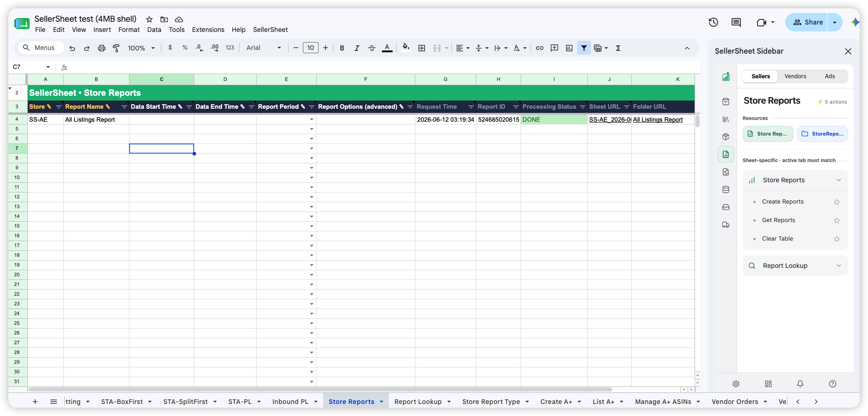Click the font size field showing 10
Image resolution: width=868 pixels, height=416 pixels.
click(311, 48)
